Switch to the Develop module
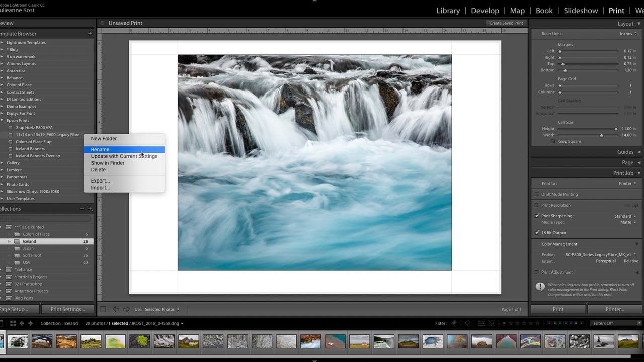This screenshot has width=644, height=362. coord(485,11)
